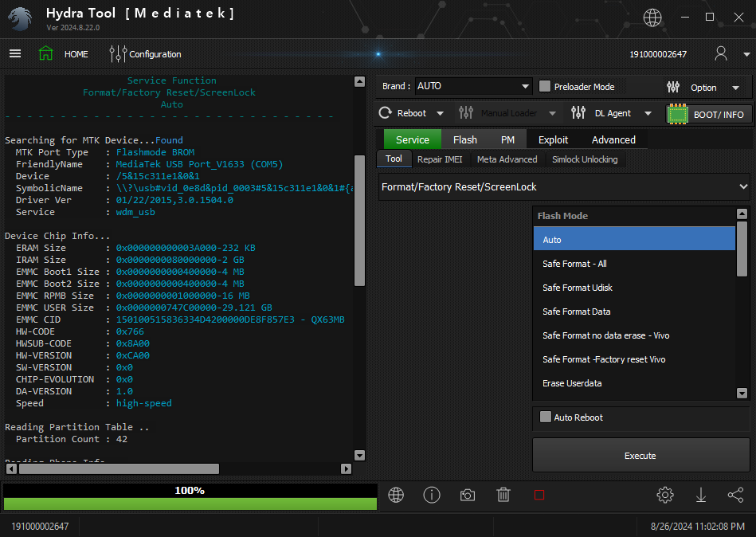This screenshot has width=756, height=537.
Task: Open the Repair IMEI sub-tab
Action: pyautogui.click(x=440, y=159)
